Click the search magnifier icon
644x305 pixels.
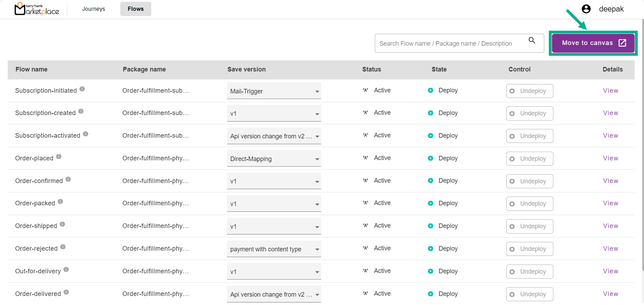[532, 40]
